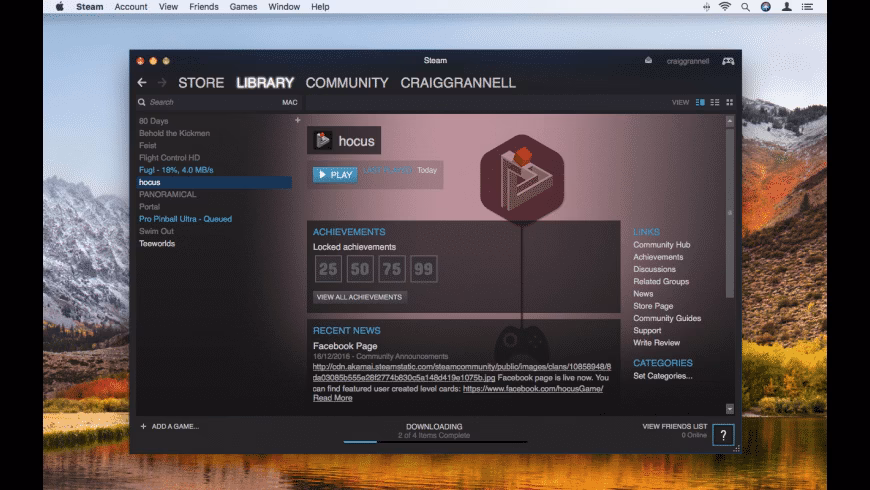This screenshot has width=870, height=490.
Task: Open the Apple menu
Action: tap(59, 7)
